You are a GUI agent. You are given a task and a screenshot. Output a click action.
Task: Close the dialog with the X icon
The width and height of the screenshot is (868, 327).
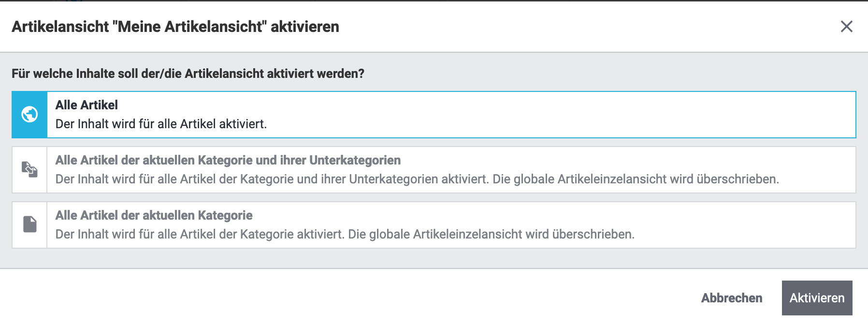point(846,27)
